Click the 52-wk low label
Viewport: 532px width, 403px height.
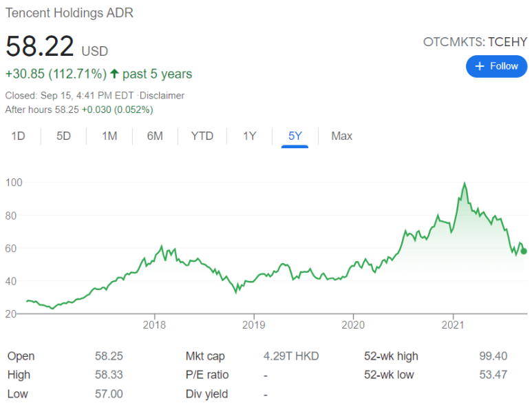tap(389, 375)
